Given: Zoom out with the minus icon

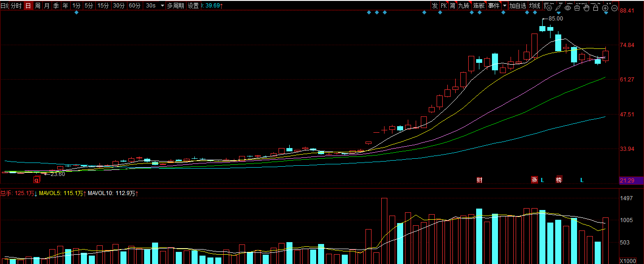Looking at the screenshot, I should [x=614, y=8].
